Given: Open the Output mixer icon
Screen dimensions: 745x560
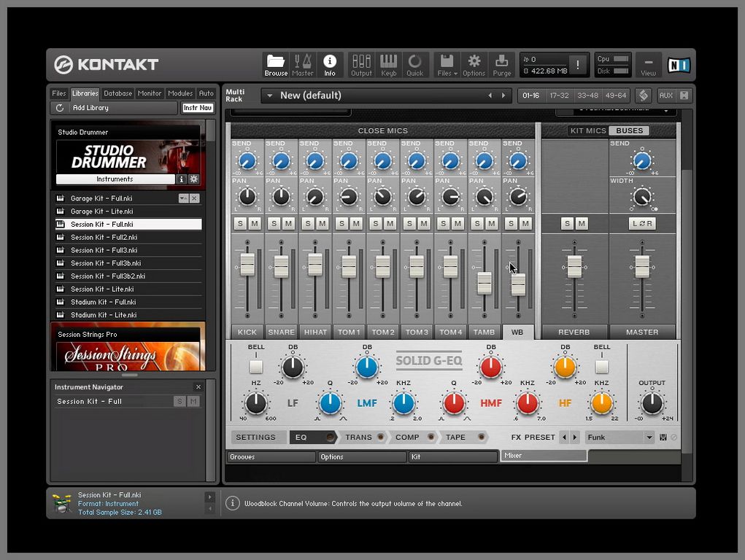Looking at the screenshot, I should tap(361, 65).
